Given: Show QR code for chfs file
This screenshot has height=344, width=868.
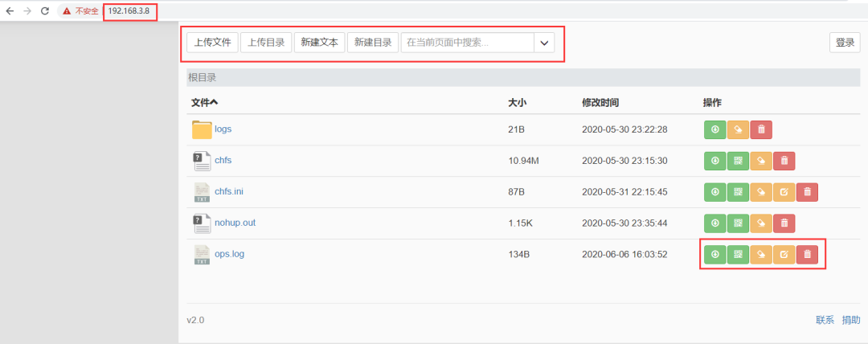Looking at the screenshot, I should pyautogui.click(x=738, y=161).
